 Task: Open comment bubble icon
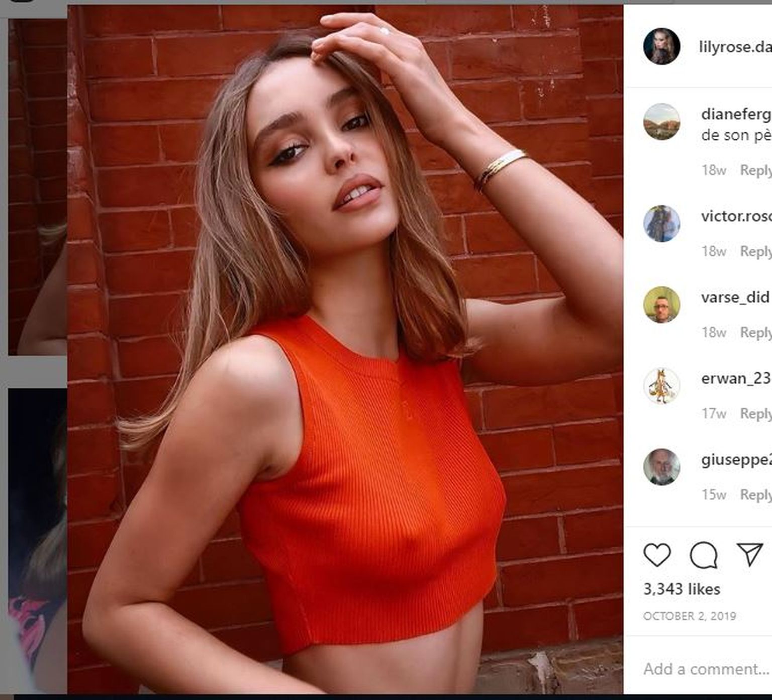pos(703,555)
